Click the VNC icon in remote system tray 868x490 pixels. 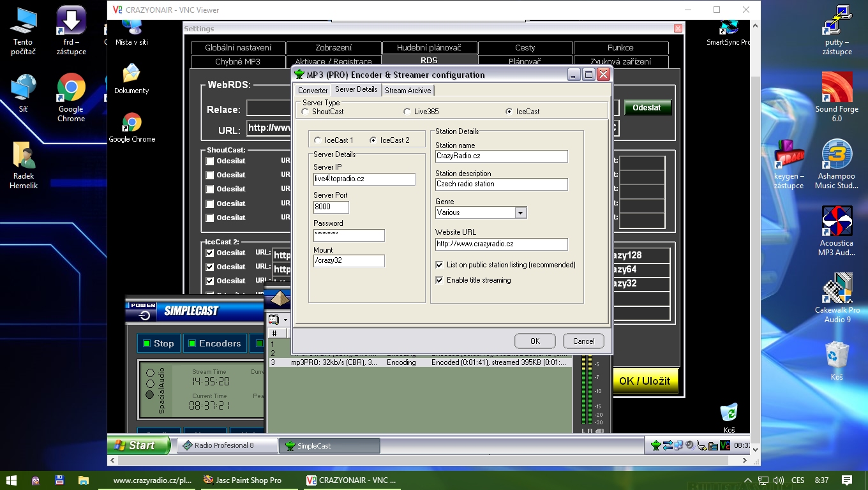point(724,445)
